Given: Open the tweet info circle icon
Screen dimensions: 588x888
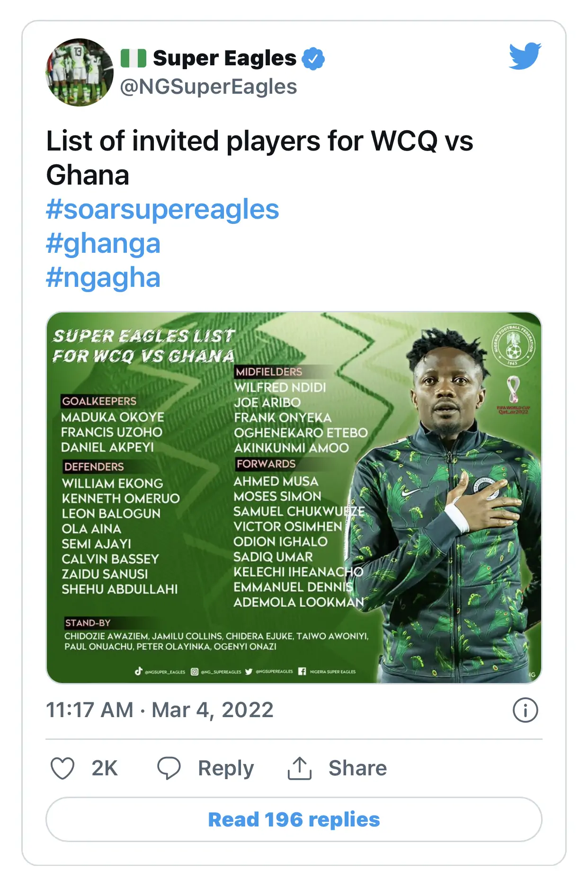Looking at the screenshot, I should [525, 710].
